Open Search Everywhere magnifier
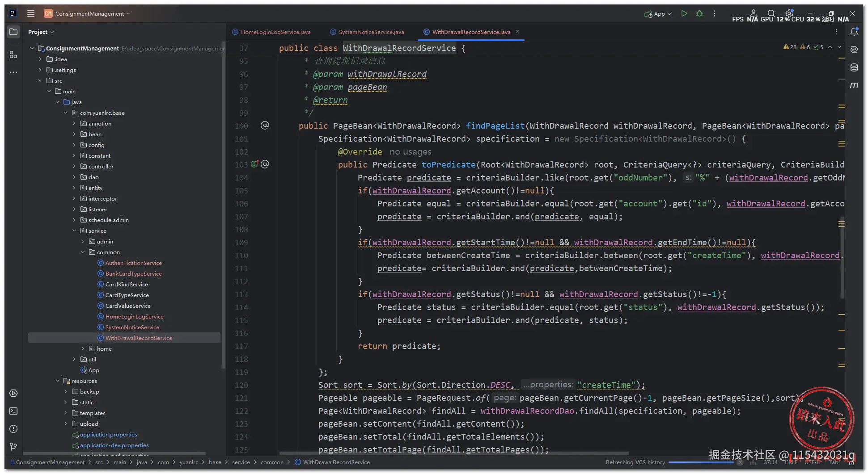 (771, 13)
